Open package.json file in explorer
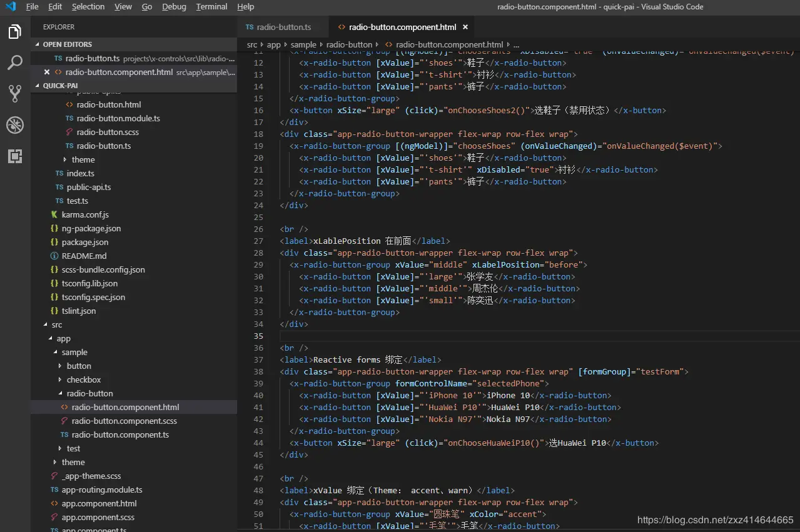This screenshot has height=532, width=800. (x=84, y=243)
